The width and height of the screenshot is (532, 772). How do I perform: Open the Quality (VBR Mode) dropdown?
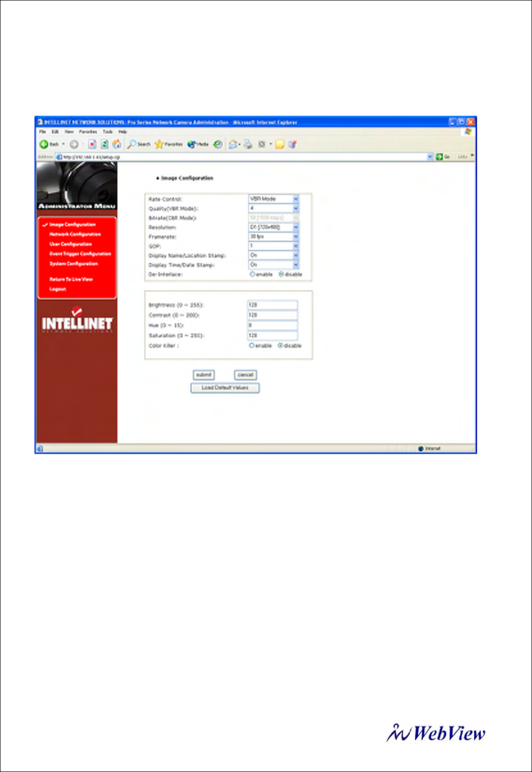[x=274, y=208]
